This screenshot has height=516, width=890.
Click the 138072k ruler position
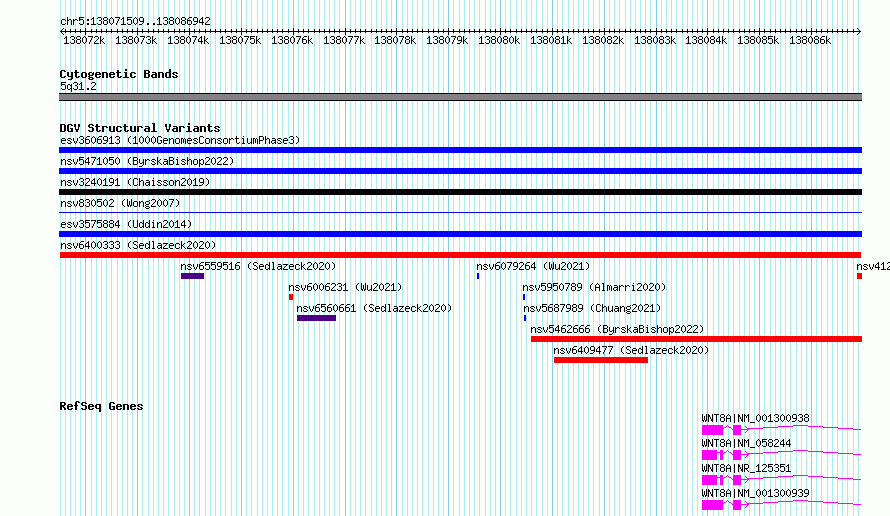[x=84, y=40]
